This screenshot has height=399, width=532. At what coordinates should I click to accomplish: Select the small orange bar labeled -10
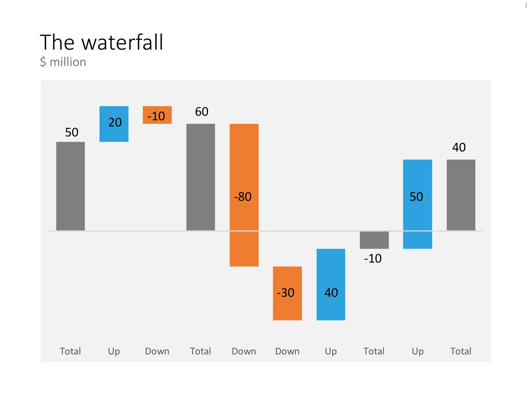coord(157,115)
